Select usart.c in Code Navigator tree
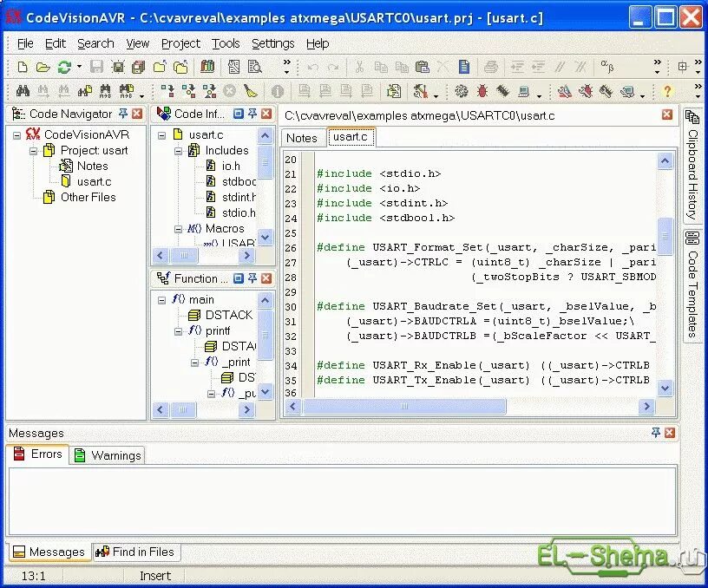Image resolution: width=708 pixels, height=588 pixels. [94, 181]
